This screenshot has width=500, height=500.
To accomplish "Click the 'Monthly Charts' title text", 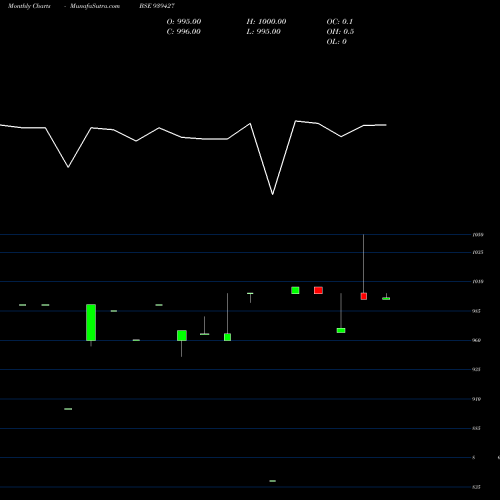I will click(29, 6).
